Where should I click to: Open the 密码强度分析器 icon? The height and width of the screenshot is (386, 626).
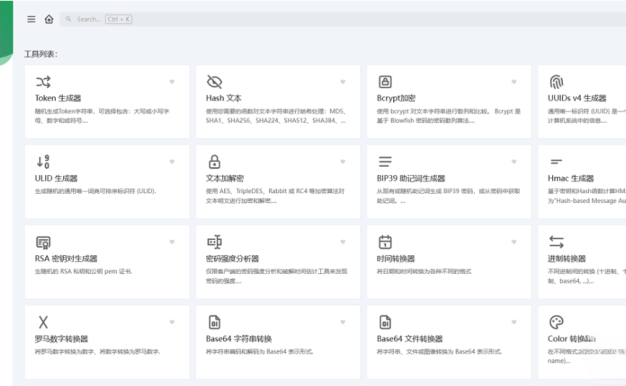click(214, 242)
